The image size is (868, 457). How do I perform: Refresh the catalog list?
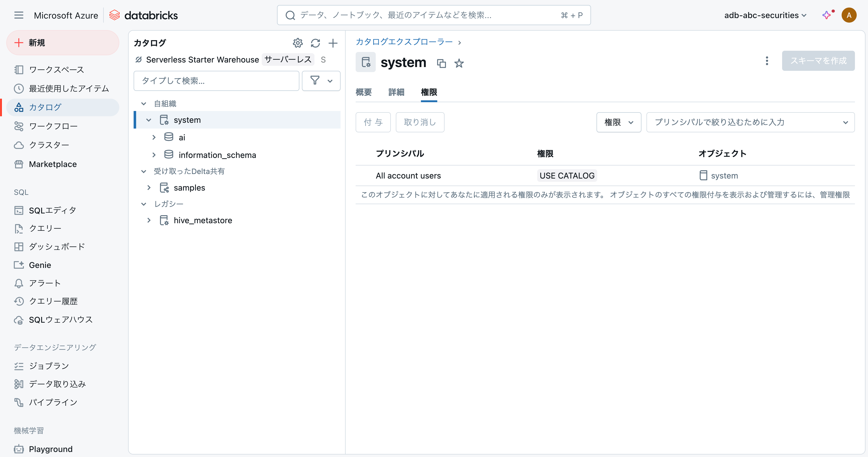pyautogui.click(x=315, y=43)
